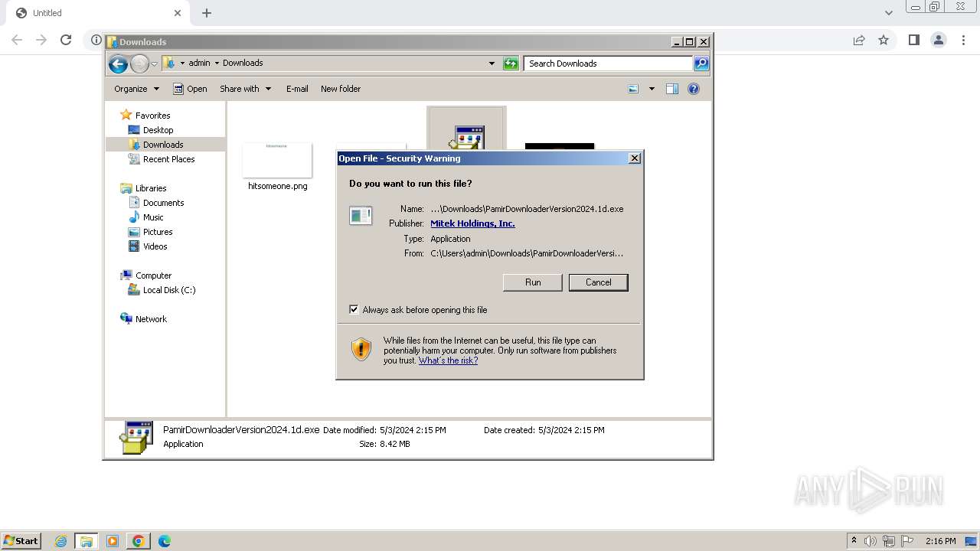Expand the address bar history dropdown
This screenshot has width=980, height=551.
point(492,64)
